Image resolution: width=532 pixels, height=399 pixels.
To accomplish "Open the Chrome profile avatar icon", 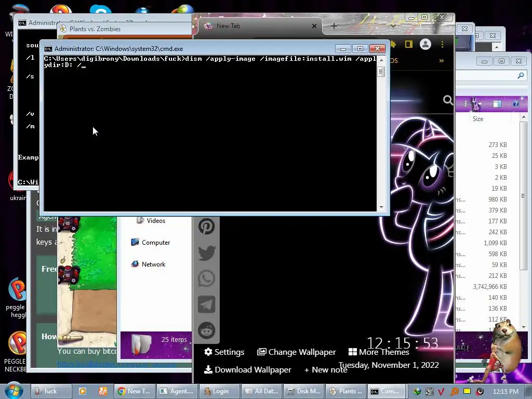I will (425, 44).
